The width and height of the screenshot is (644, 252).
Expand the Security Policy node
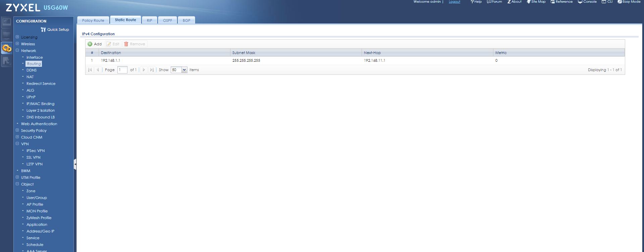(17, 130)
